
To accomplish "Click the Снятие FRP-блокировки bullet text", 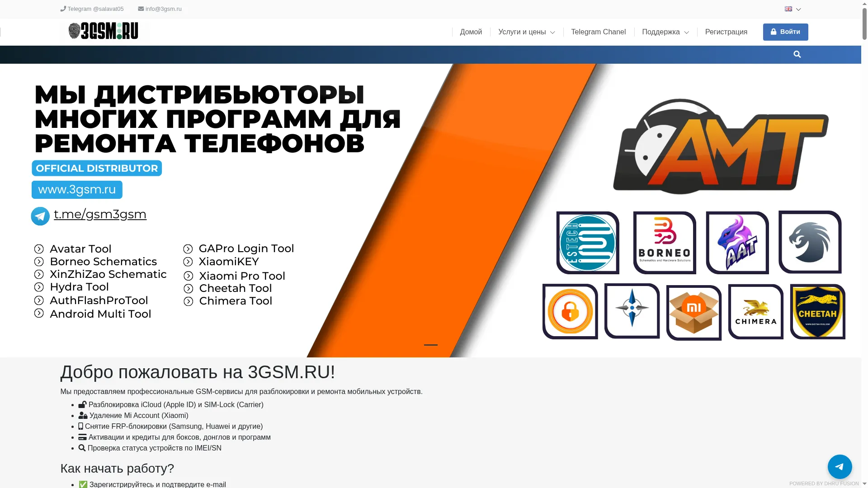I will click(174, 427).
